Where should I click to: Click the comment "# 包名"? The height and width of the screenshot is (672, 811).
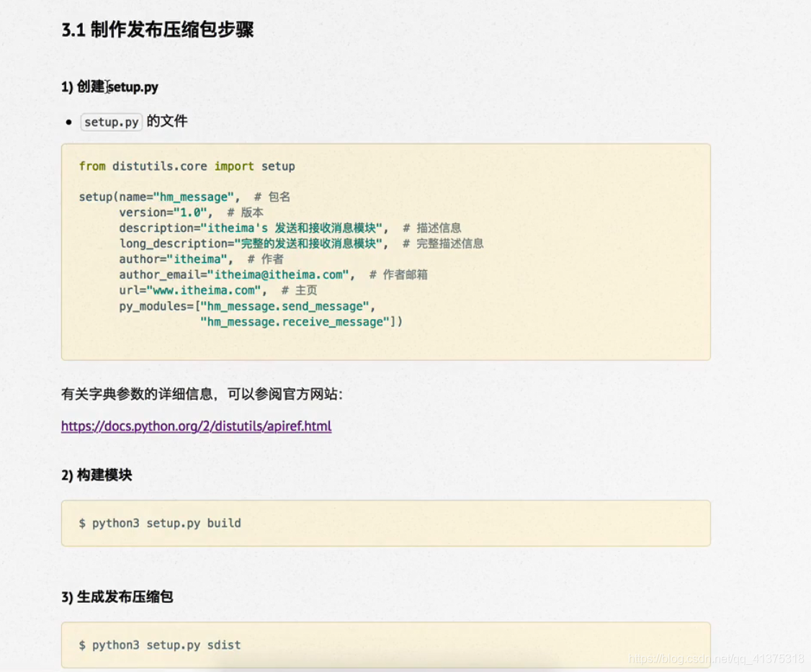tap(272, 197)
